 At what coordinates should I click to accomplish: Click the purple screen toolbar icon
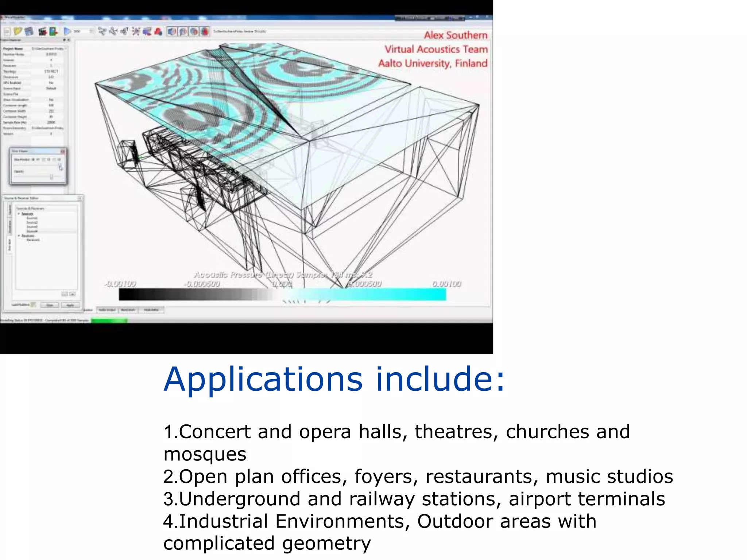click(147, 32)
